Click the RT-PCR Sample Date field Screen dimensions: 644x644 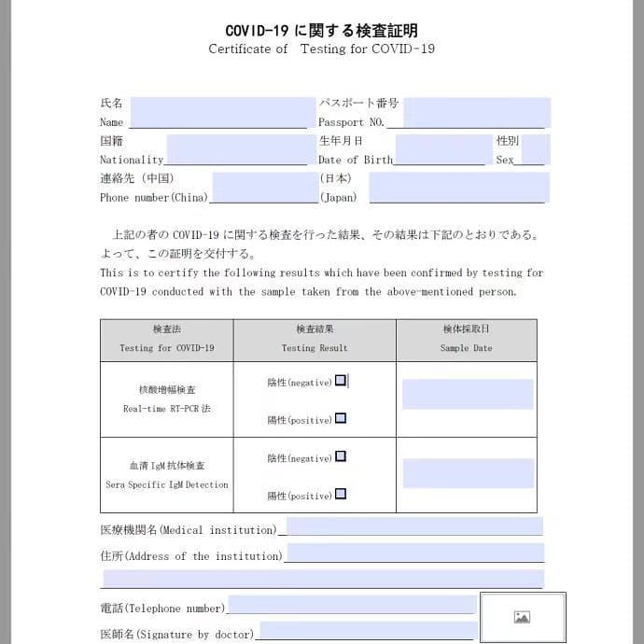(x=468, y=394)
